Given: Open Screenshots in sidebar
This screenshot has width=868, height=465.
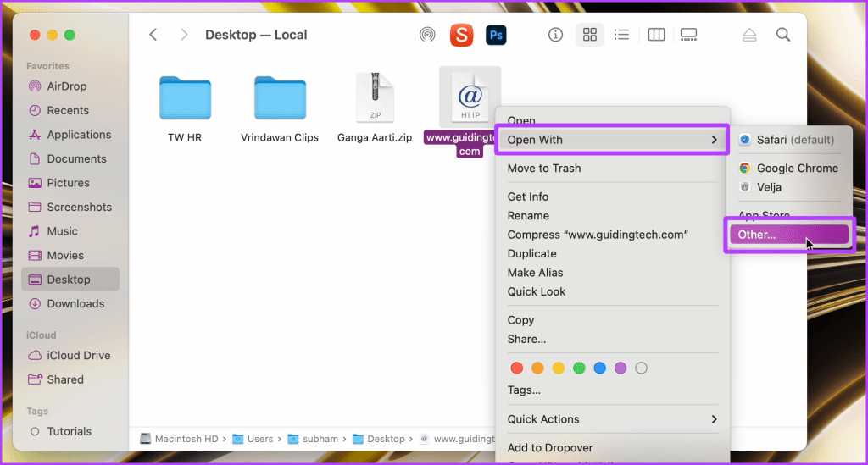Looking at the screenshot, I should (70, 207).
